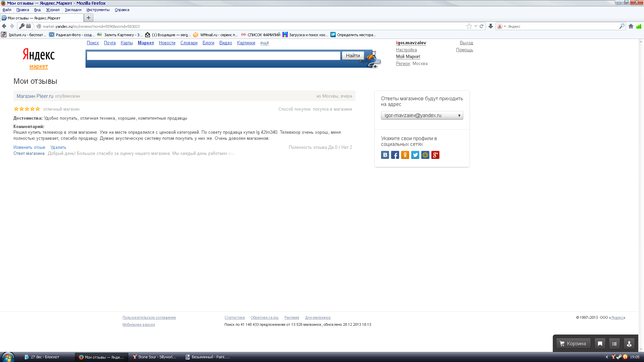Click the Google Plus profile icon

(435, 155)
